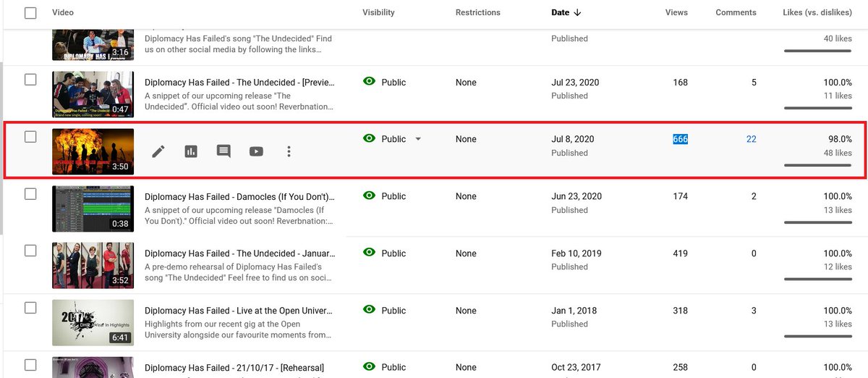Screen dimensions: 868x378
Task: Open three-dot options menu for 3:50 video
Action: (289, 151)
